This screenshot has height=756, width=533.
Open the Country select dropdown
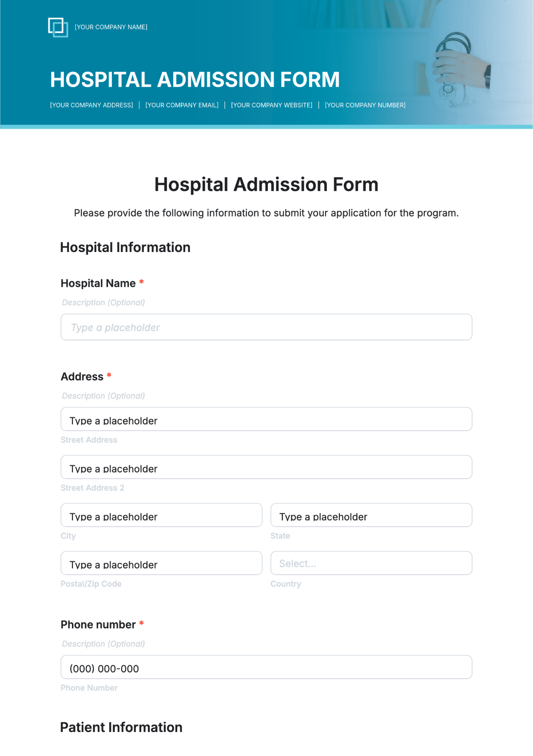coord(371,563)
